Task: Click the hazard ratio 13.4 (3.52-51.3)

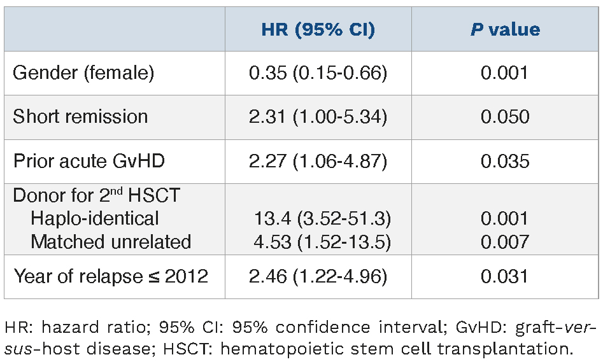Action: point(322,218)
